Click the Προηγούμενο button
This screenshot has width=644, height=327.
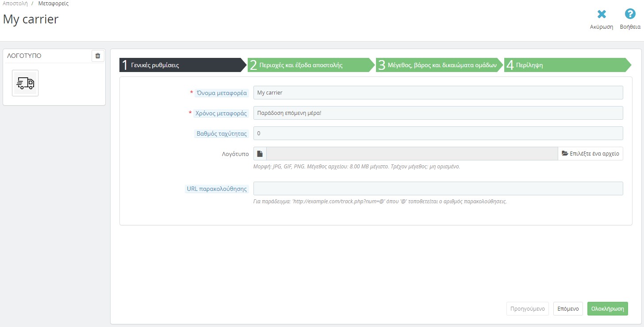[528, 309]
